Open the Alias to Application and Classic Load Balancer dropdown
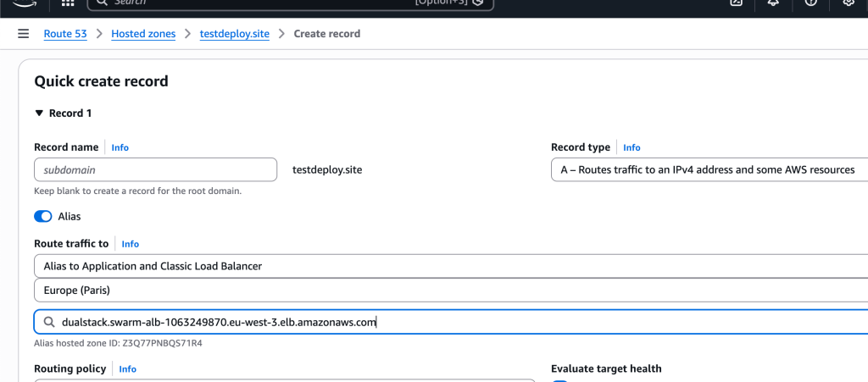Viewport: 868px width, 382px height. 449,266
